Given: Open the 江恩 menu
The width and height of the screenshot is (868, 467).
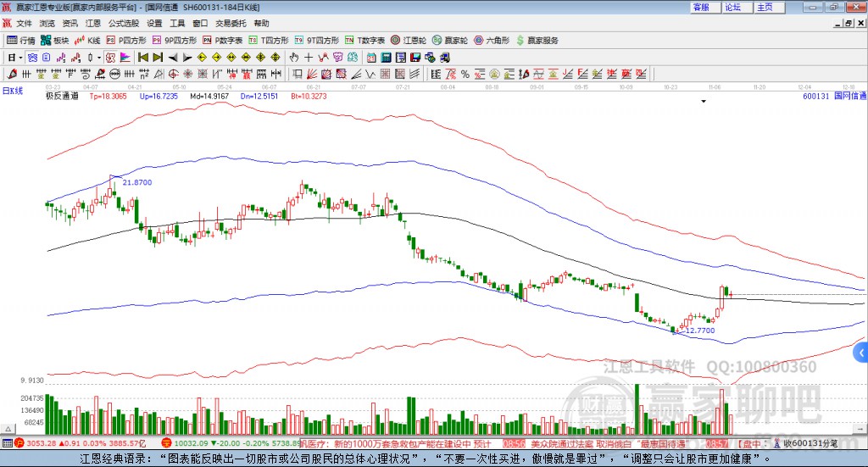Looking at the screenshot, I should coord(93,23).
